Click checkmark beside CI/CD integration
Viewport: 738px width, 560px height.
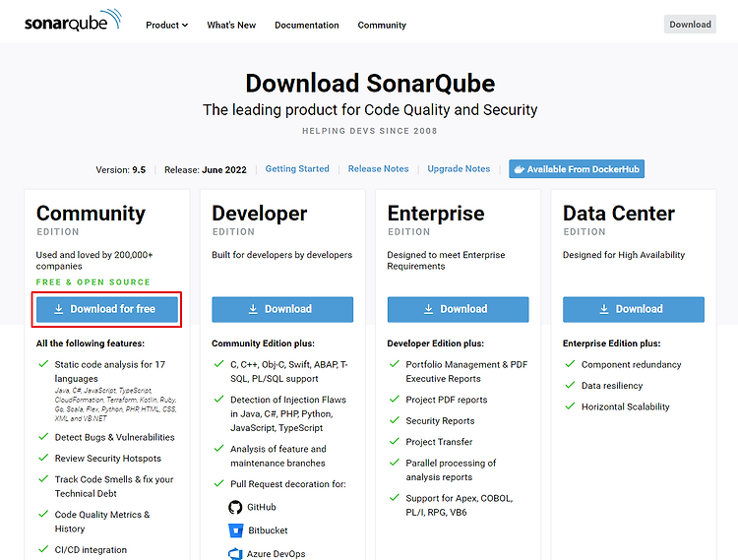pos(43,549)
